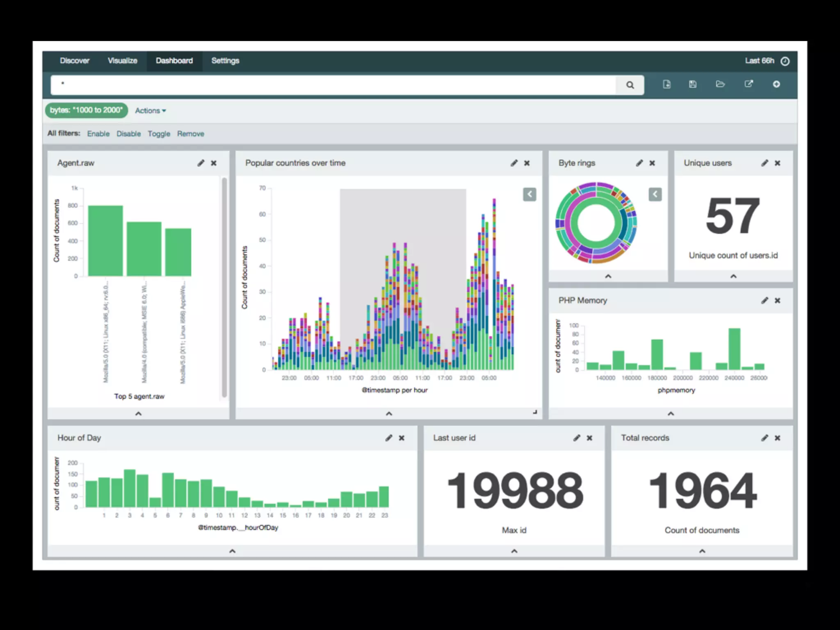
Task: Open the Visualize tab
Action: (x=122, y=61)
